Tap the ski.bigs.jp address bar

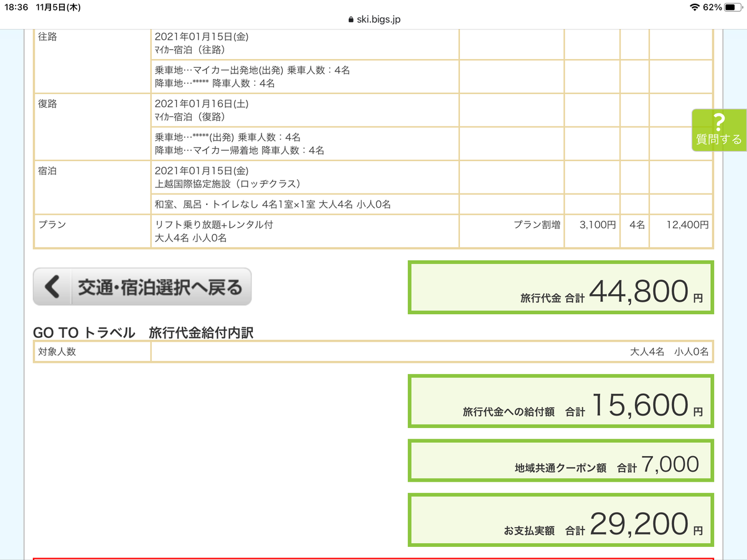point(374,19)
